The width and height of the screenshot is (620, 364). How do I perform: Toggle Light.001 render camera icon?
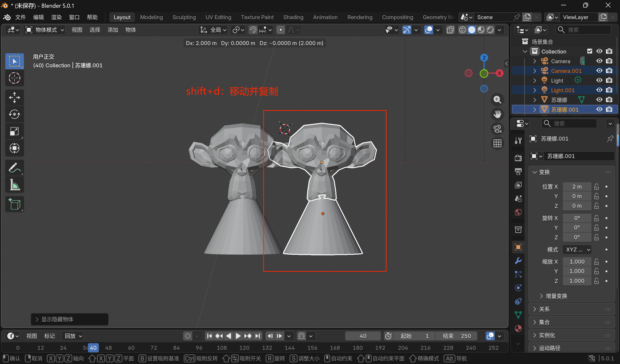coord(609,90)
